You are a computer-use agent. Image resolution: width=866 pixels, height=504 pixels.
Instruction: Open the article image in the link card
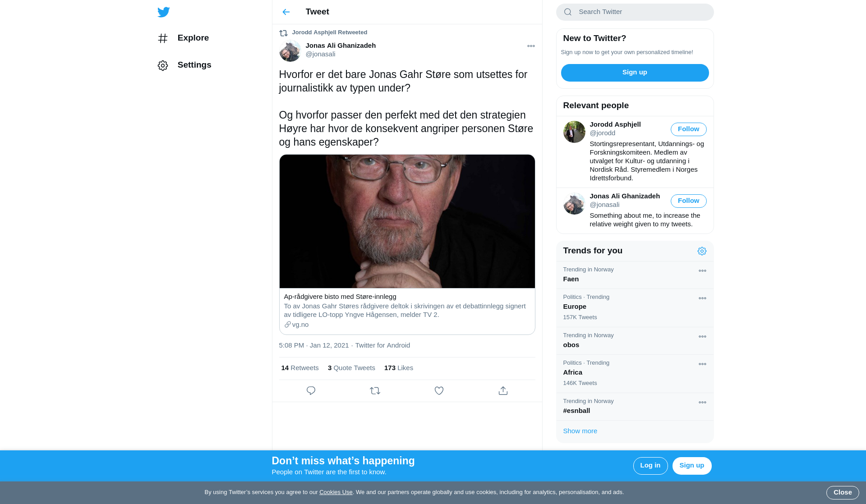point(407,221)
